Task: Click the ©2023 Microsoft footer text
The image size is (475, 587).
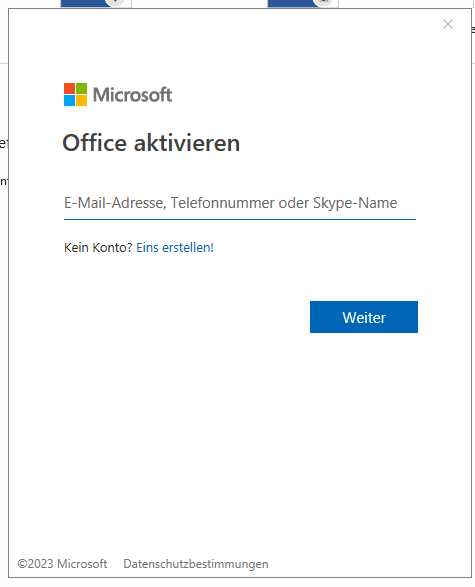Action: coord(62,564)
